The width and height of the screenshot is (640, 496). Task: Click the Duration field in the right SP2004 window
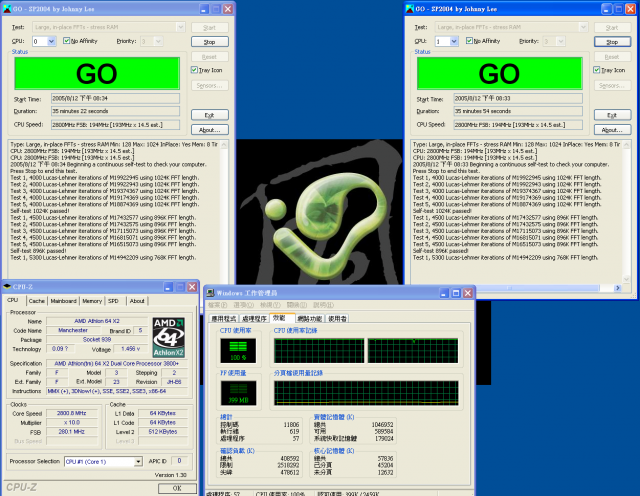[x=518, y=111]
